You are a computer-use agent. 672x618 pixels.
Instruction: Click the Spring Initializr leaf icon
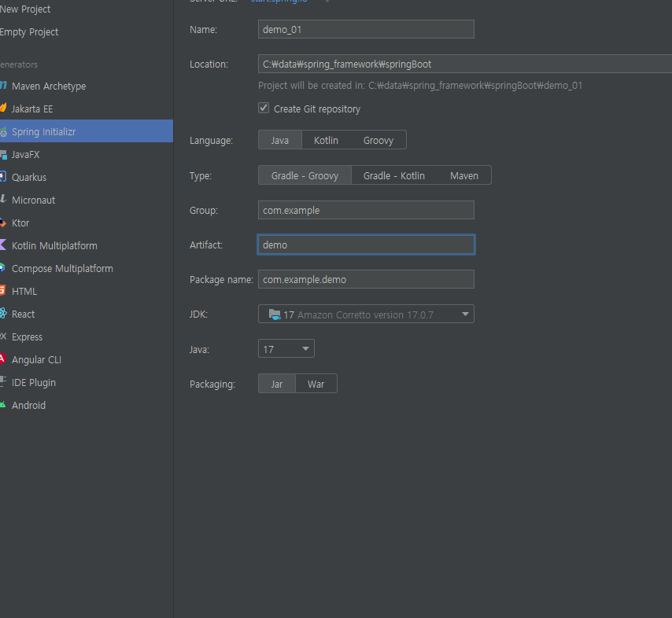click(3, 131)
